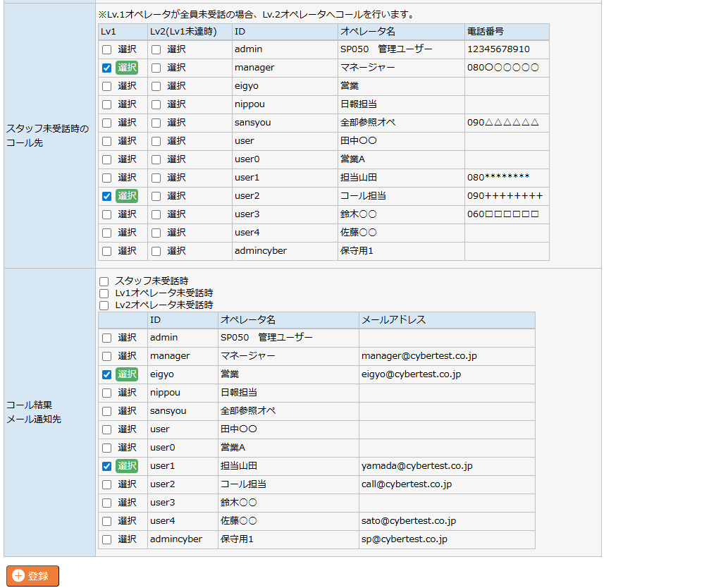The height and width of the screenshot is (588, 716).
Task: Click phone number 080********
Action: point(498,177)
